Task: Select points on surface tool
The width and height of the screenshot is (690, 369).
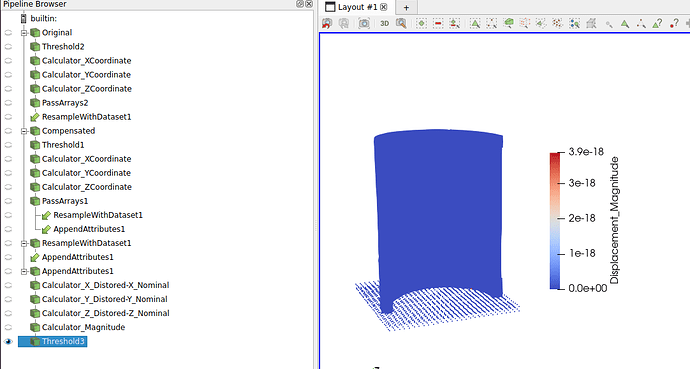Action: coord(492,23)
